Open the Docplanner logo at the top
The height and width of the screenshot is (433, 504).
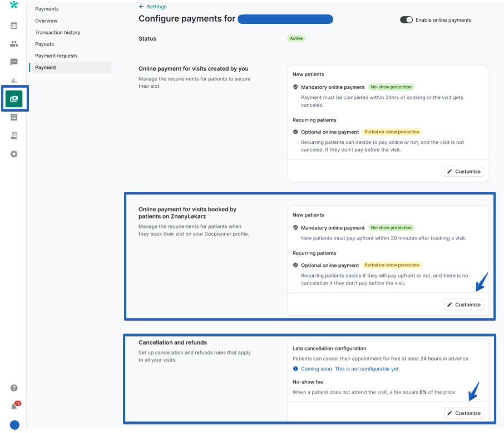coord(14,5)
